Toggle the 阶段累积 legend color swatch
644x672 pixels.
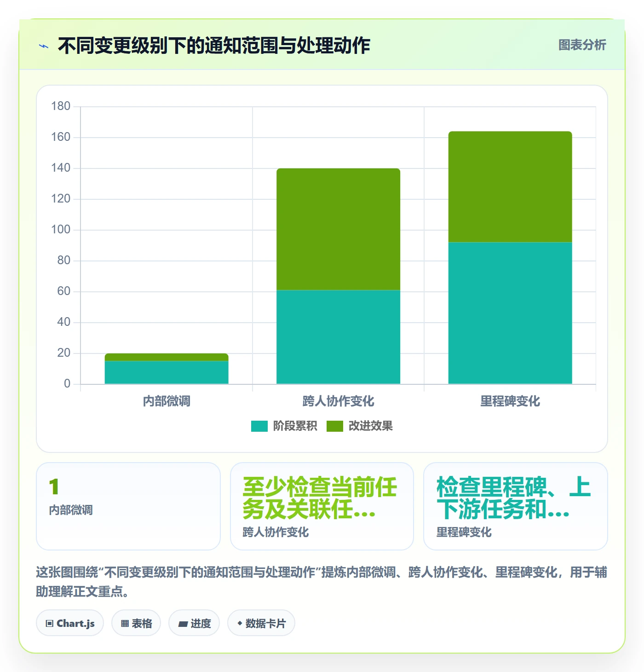click(x=259, y=426)
